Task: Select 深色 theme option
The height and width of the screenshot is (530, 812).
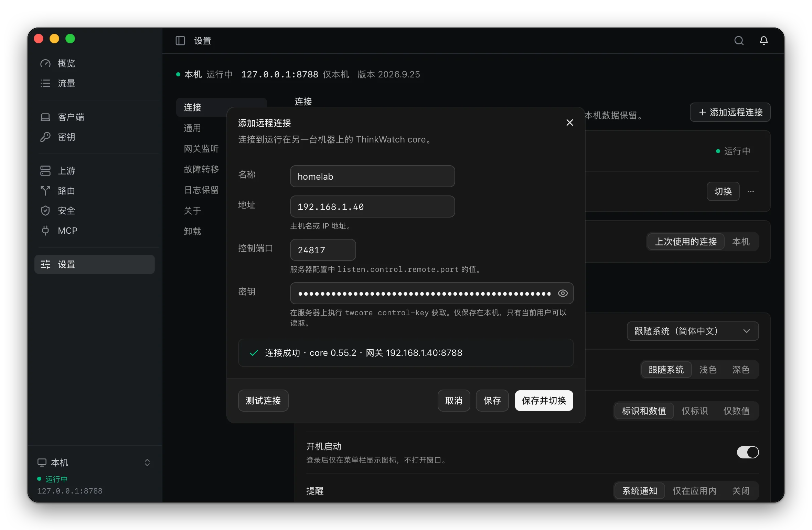Action: pyautogui.click(x=741, y=370)
